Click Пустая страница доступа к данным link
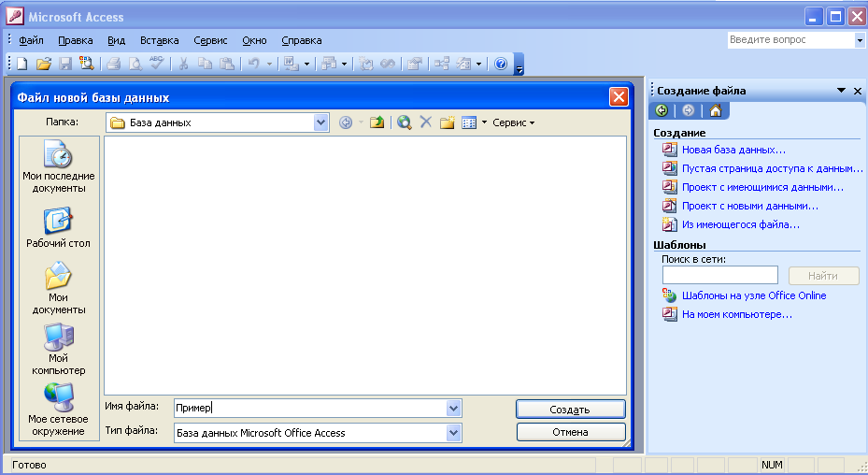868x475 pixels. click(x=773, y=168)
